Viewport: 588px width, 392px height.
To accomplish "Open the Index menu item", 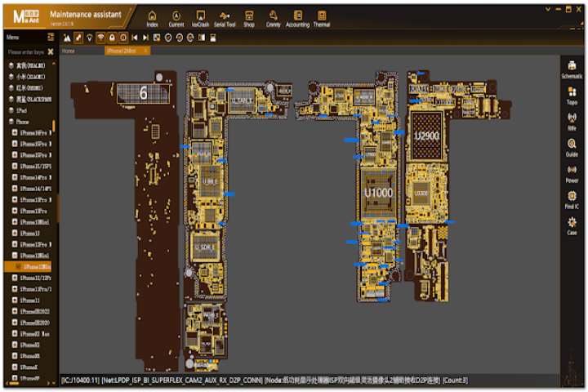I will 152,19.
